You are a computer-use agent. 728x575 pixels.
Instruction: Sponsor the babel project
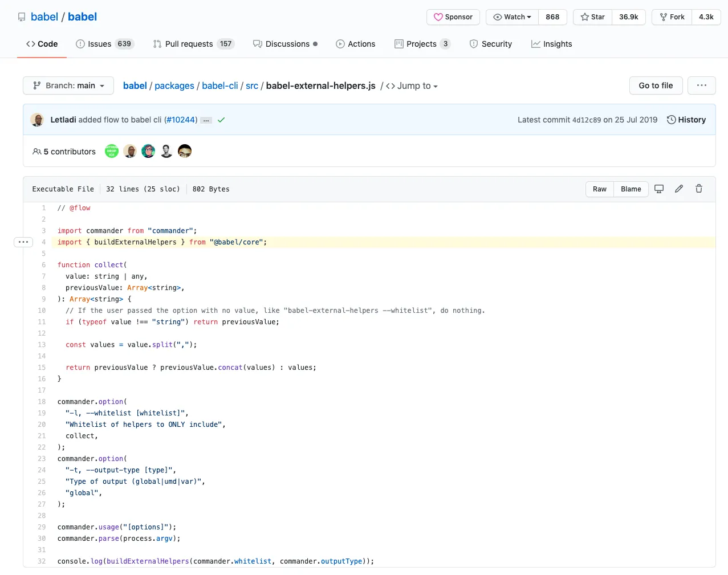[453, 17]
